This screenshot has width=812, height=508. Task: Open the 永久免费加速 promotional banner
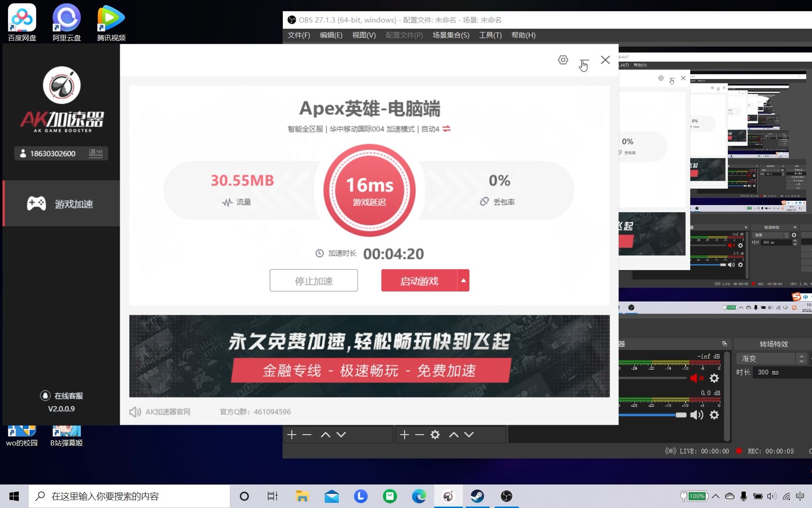pyautogui.click(x=369, y=356)
